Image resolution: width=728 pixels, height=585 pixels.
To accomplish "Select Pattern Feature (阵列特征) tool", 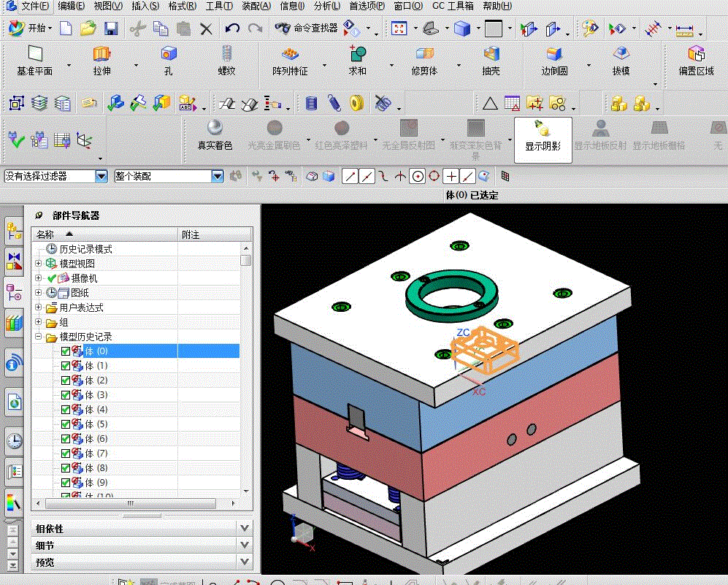I will pos(290,61).
